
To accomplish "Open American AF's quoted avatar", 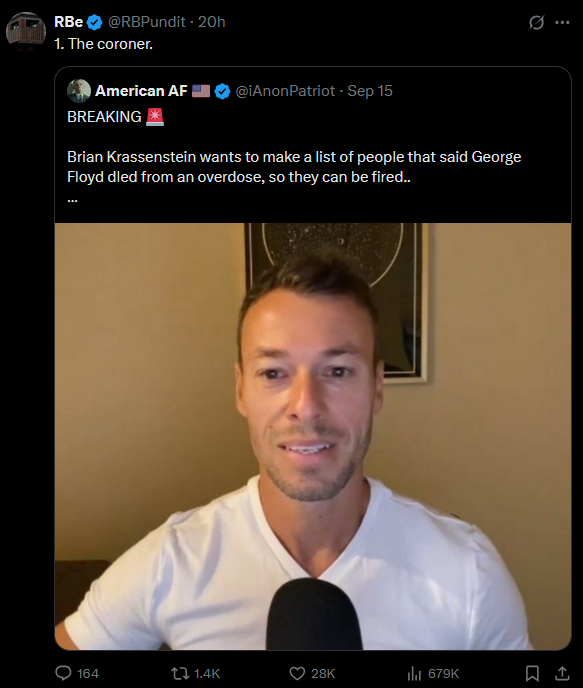I will (79, 90).
